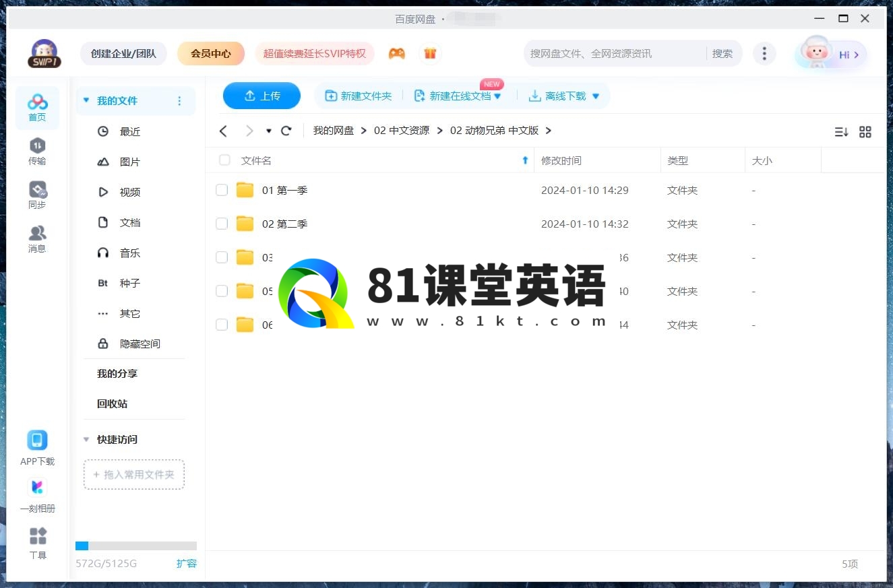Switch to grid view icon

[x=865, y=132]
